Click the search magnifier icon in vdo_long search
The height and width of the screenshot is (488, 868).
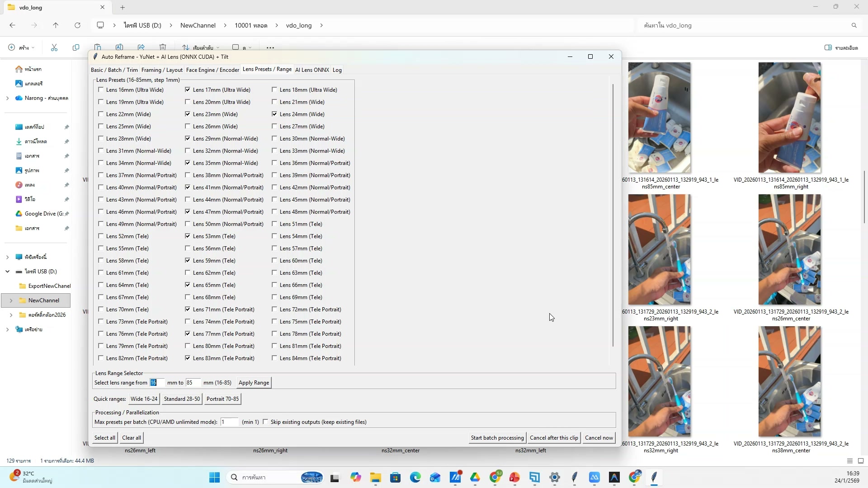pyautogui.click(x=854, y=25)
